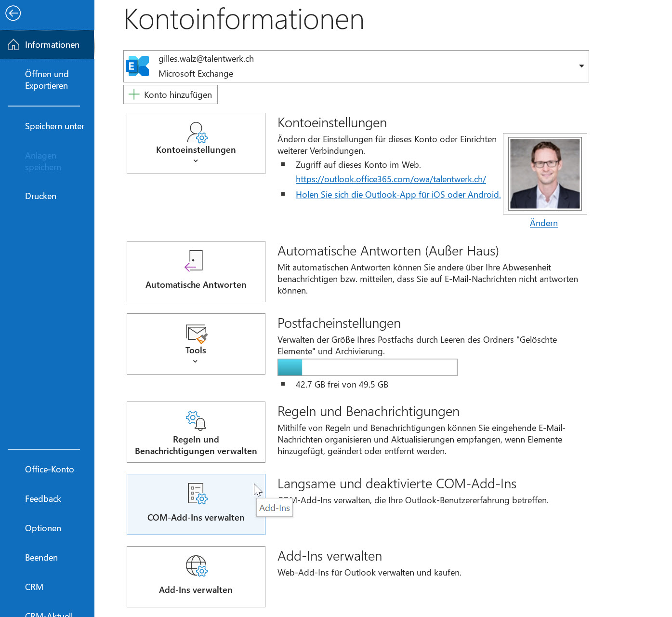
Task: Select the Informationen menu item
Action: click(x=47, y=45)
